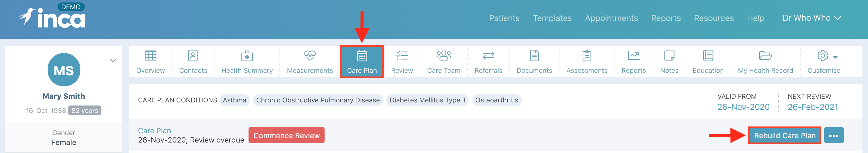This screenshot has height=153, width=868.
Task: Open Health Summary medical kit icon
Action: [x=247, y=56]
